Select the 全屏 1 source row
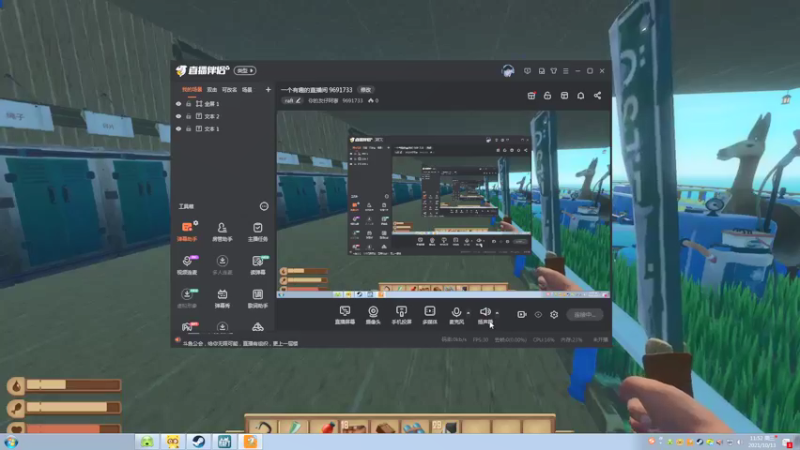The height and width of the screenshot is (450, 800). (223, 104)
